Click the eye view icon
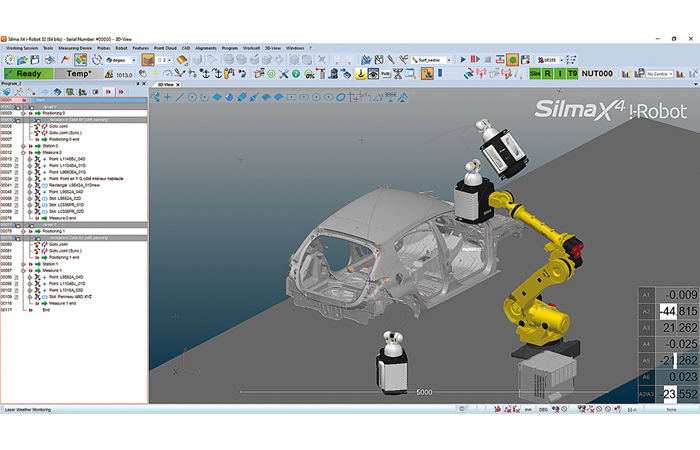Viewport: 700px width, 450px height. (373, 74)
